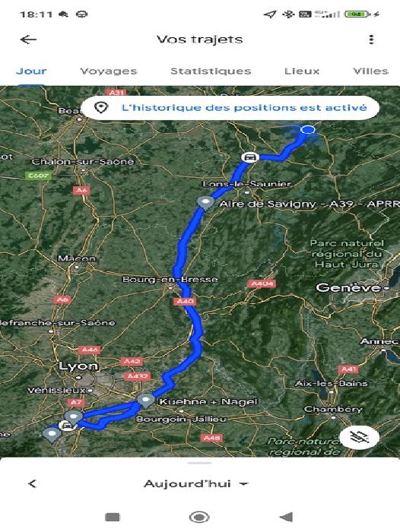This screenshot has width=400, height=532.
Task: Open the Lieux tab
Action: 302,71
